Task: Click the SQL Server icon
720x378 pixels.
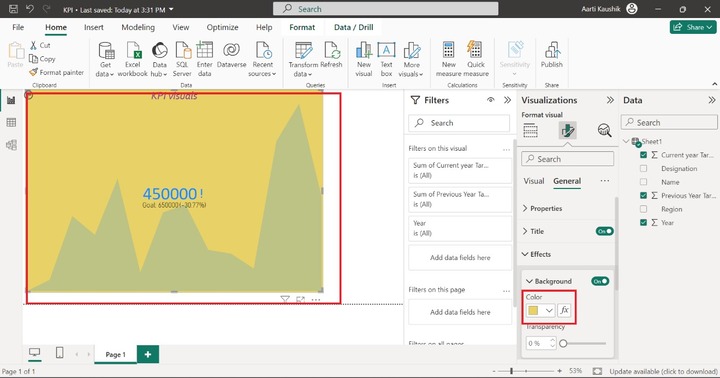Action: tap(182, 50)
